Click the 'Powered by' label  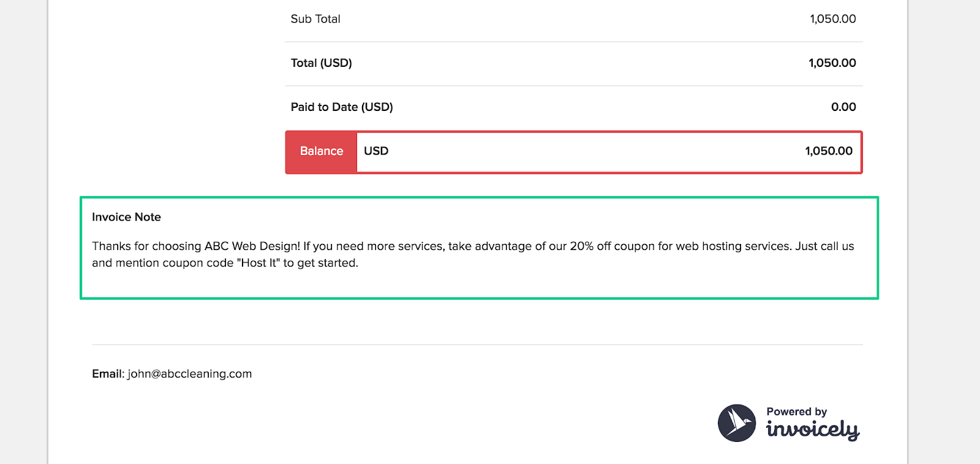point(796,412)
